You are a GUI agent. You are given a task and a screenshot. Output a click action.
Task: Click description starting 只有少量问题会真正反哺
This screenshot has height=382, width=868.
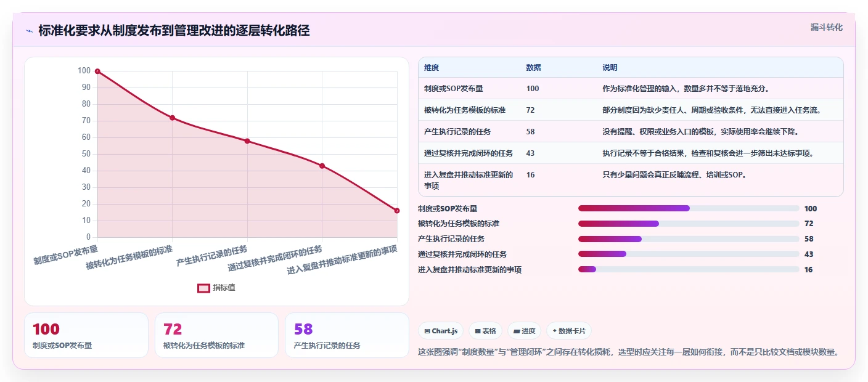[x=675, y=175]
